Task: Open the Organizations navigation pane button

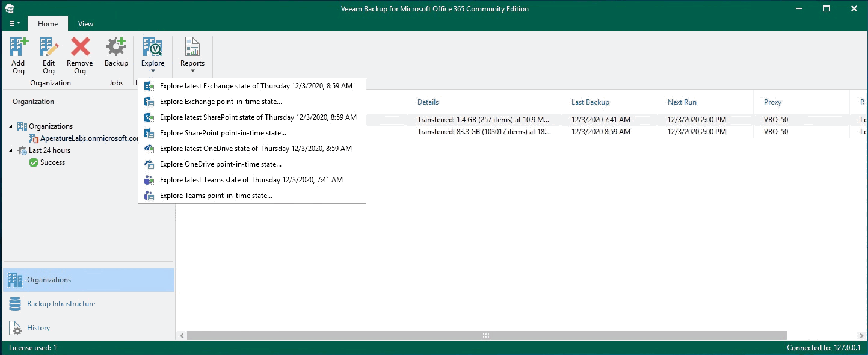Action: coord(88,280)
